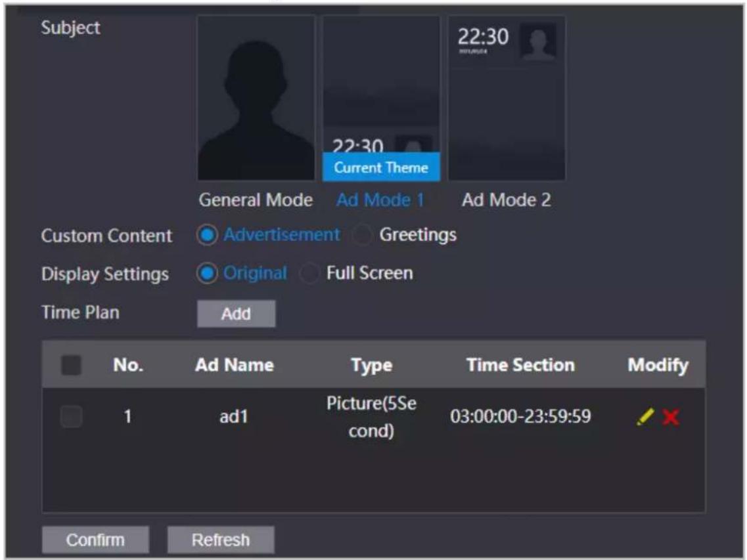
Task: Tick the select-all checkbox in table header
Action: (72, 365)
